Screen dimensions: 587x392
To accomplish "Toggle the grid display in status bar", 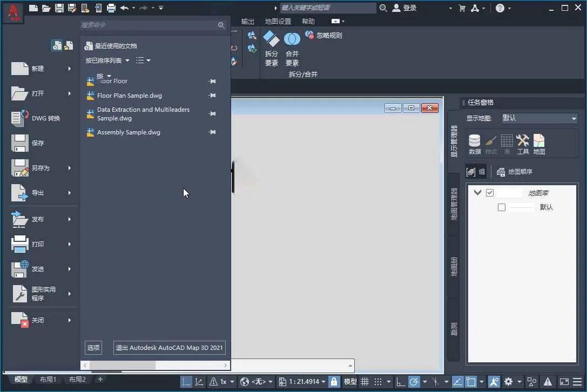I will click(x=365, y=382).
